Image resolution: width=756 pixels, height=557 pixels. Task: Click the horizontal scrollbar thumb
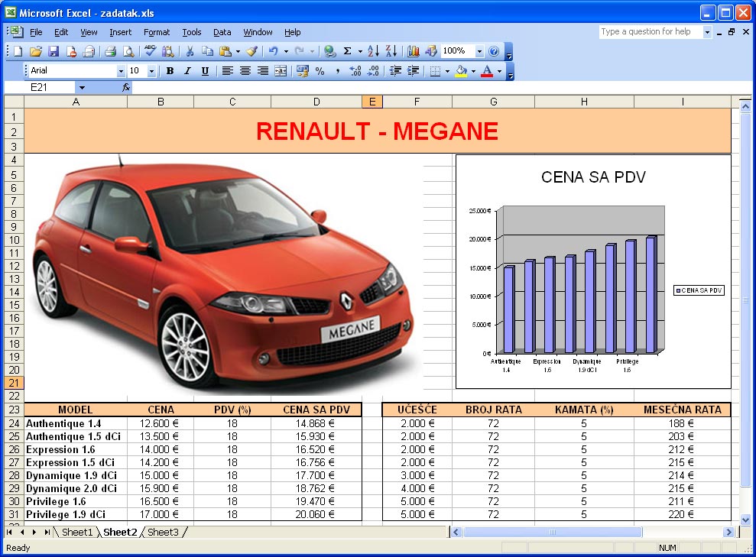click(553, 532)
